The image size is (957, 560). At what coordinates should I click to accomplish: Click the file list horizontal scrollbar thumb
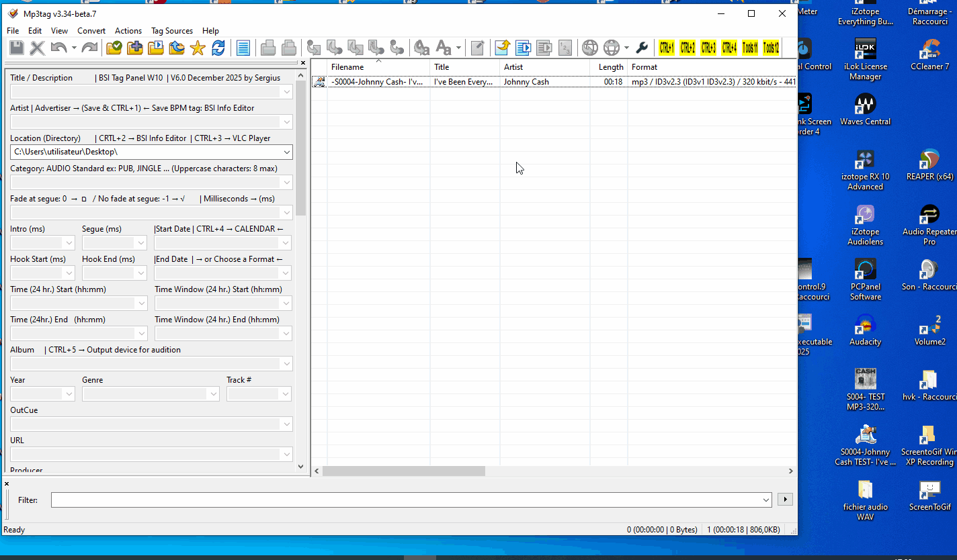point(403,471)
